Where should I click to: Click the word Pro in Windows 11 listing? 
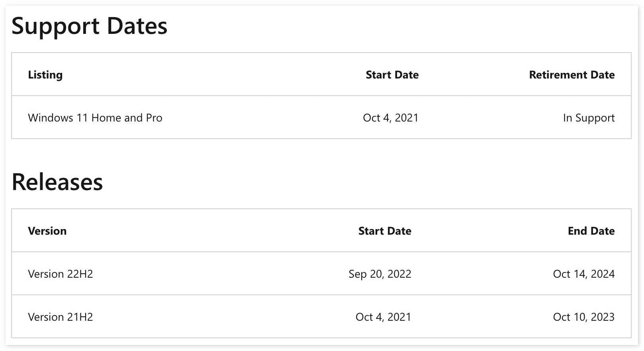pos(154,118)
